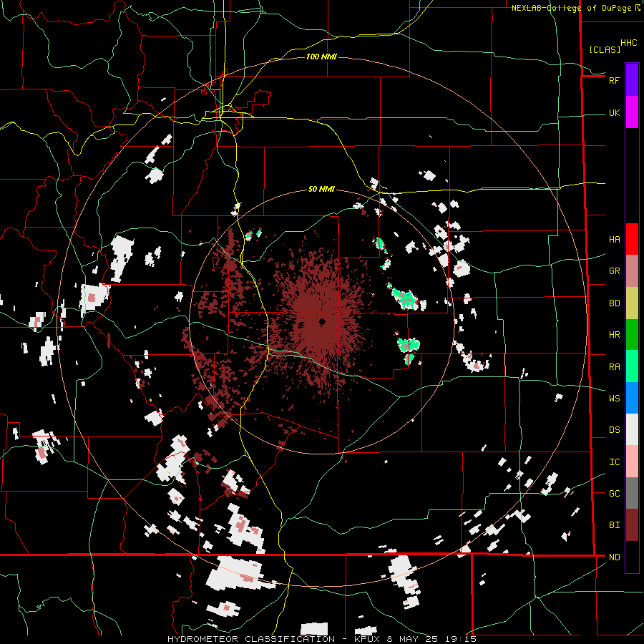
Task: Click the BD legend label
Action: [x=614, y=303]
